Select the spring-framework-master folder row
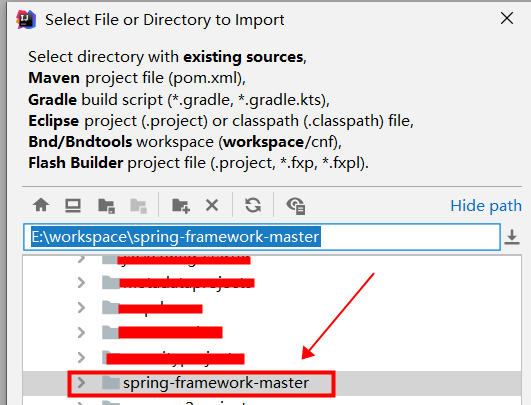This screenshot has height=405, width=531. pos(272,383)
